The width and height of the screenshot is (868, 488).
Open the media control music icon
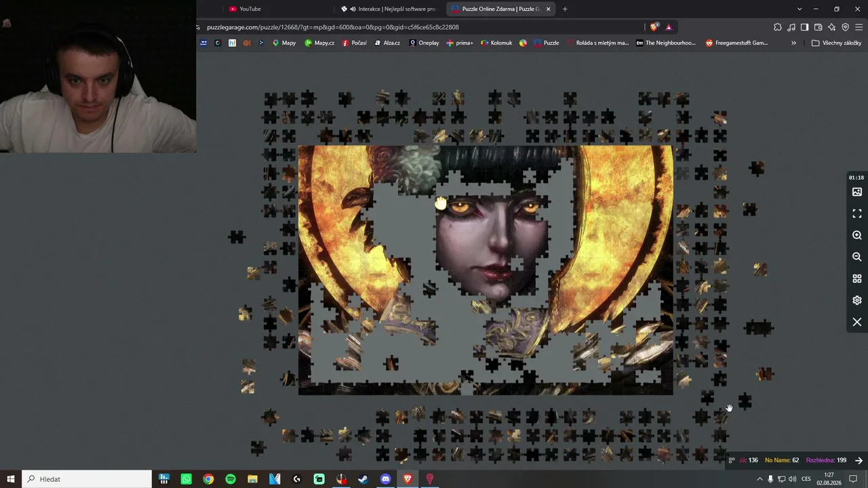point(791,27)
